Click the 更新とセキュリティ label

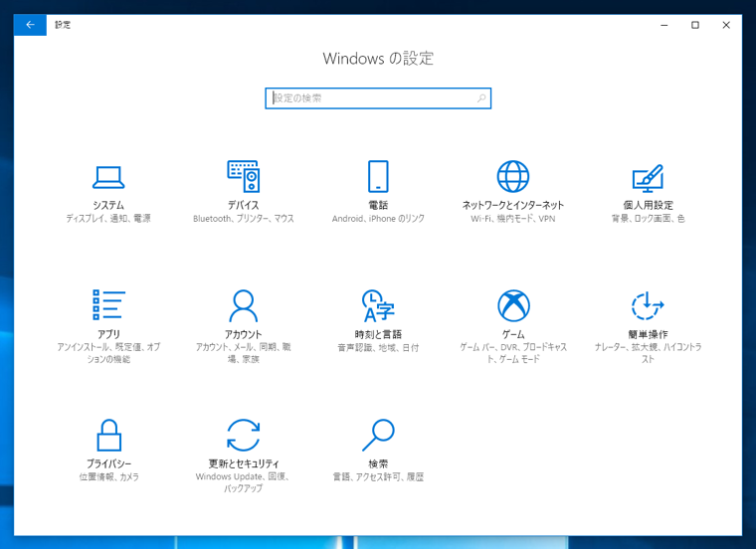click(244, 463)
